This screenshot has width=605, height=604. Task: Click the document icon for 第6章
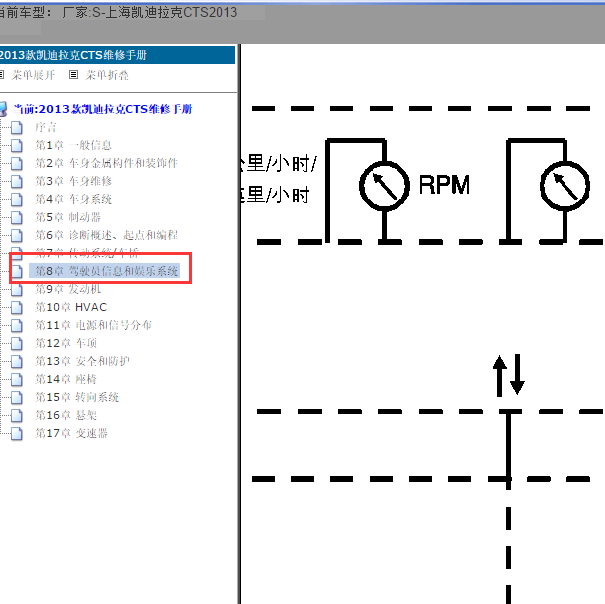point(17,235)
